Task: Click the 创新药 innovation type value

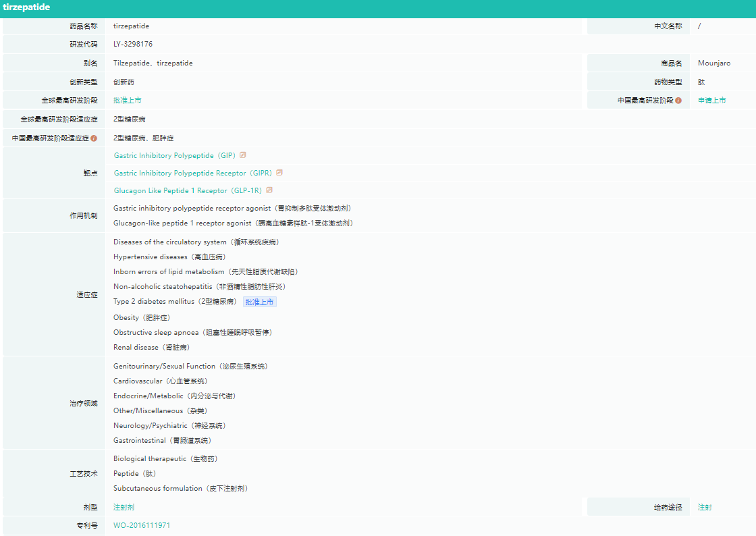Action: click(124, 82)
